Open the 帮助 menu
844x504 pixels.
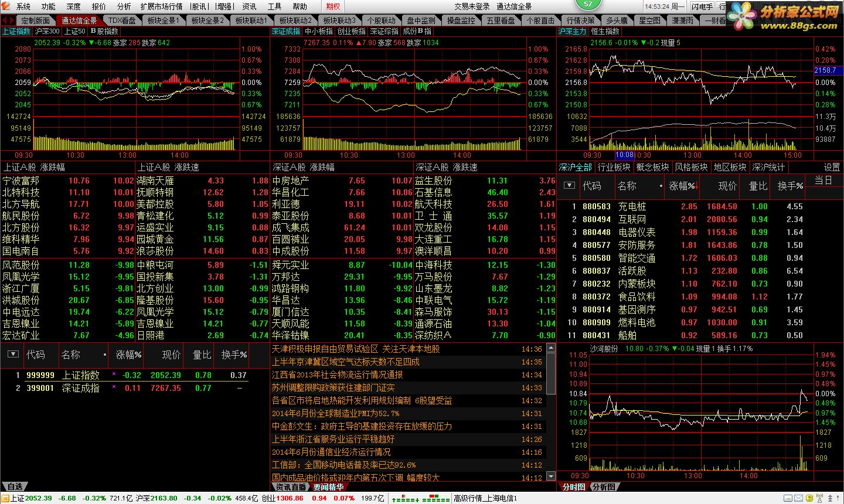[x=300, y=6]
